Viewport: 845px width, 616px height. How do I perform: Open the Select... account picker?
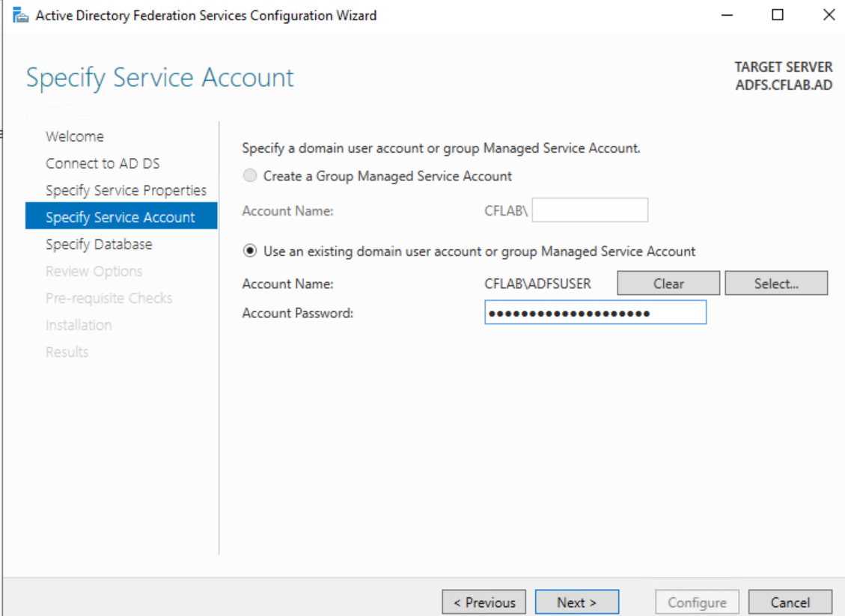click(776, 284)
